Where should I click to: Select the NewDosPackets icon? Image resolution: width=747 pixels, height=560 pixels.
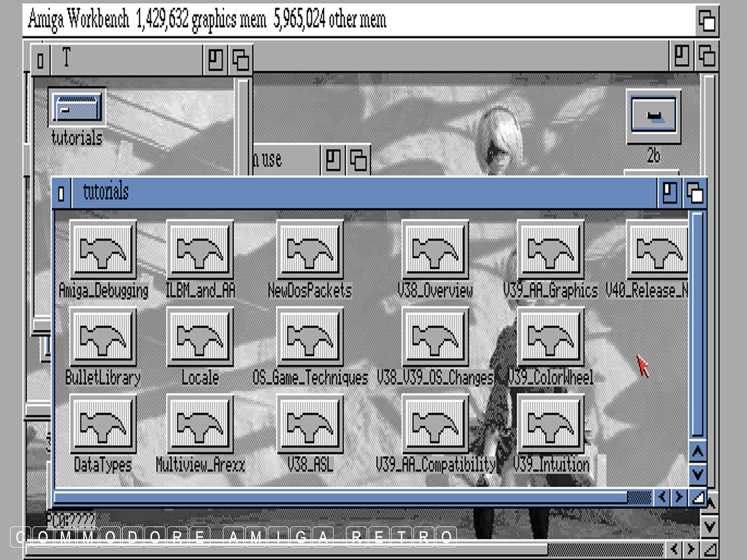click(x=309, y=250)
